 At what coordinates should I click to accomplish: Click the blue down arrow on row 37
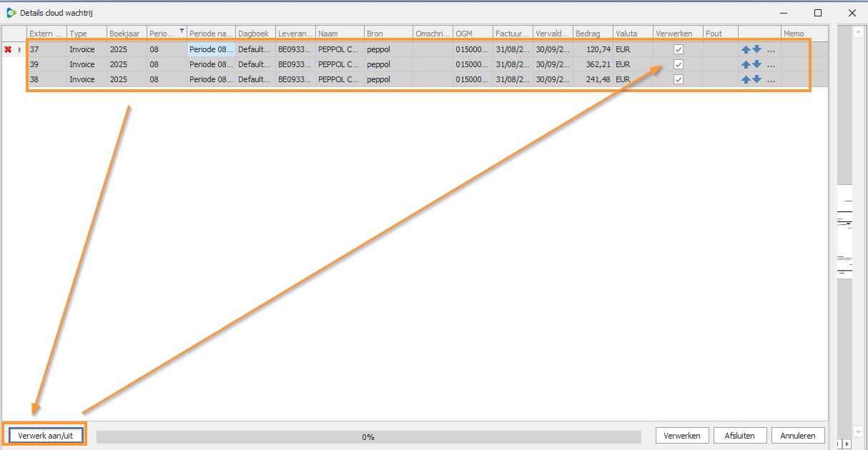pos(756,49)
